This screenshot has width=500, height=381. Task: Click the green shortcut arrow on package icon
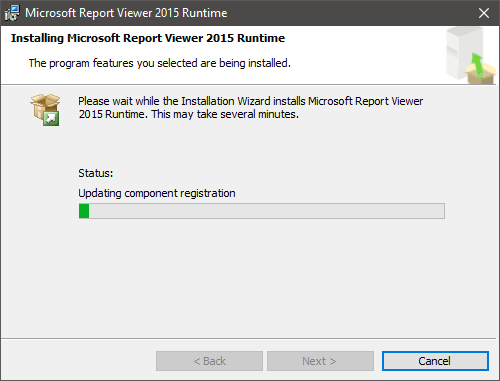(51, 118)
